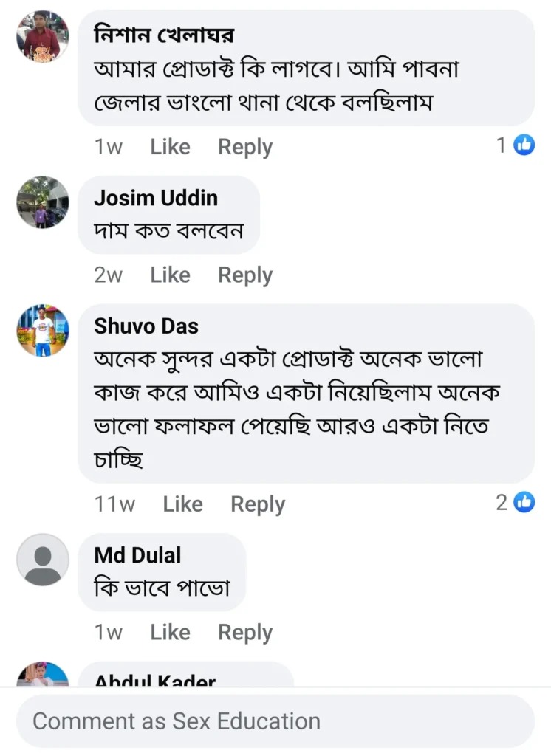Reply to Josim Uddin's comment
This screenshot has height=756, width=551.
pos(245,275)
